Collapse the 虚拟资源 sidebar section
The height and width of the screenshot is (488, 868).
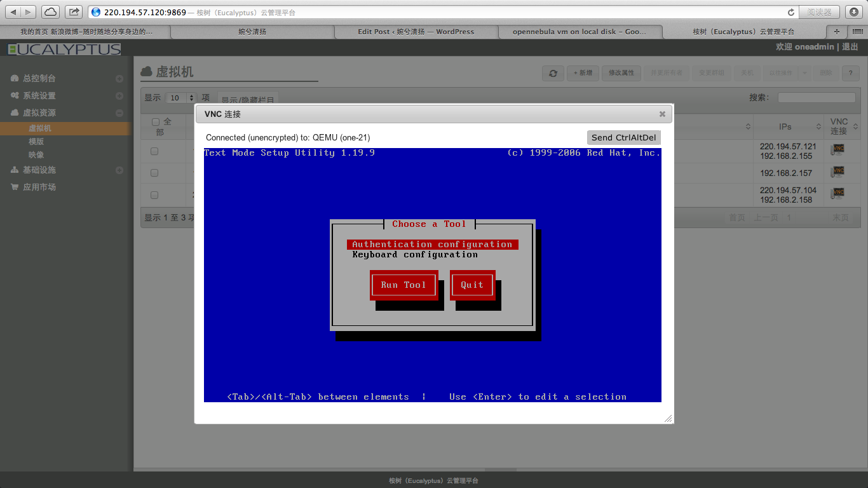119,113
